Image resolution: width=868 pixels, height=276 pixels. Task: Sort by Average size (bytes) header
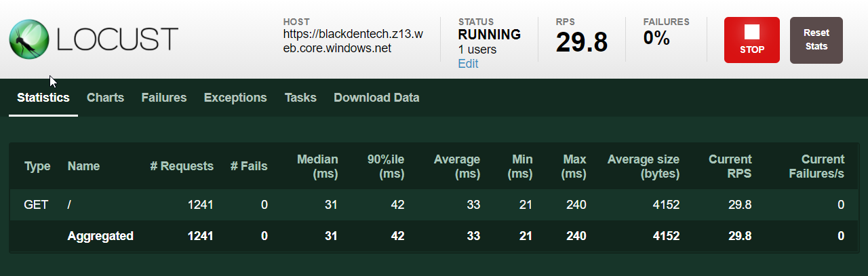(x=643, y=167)
